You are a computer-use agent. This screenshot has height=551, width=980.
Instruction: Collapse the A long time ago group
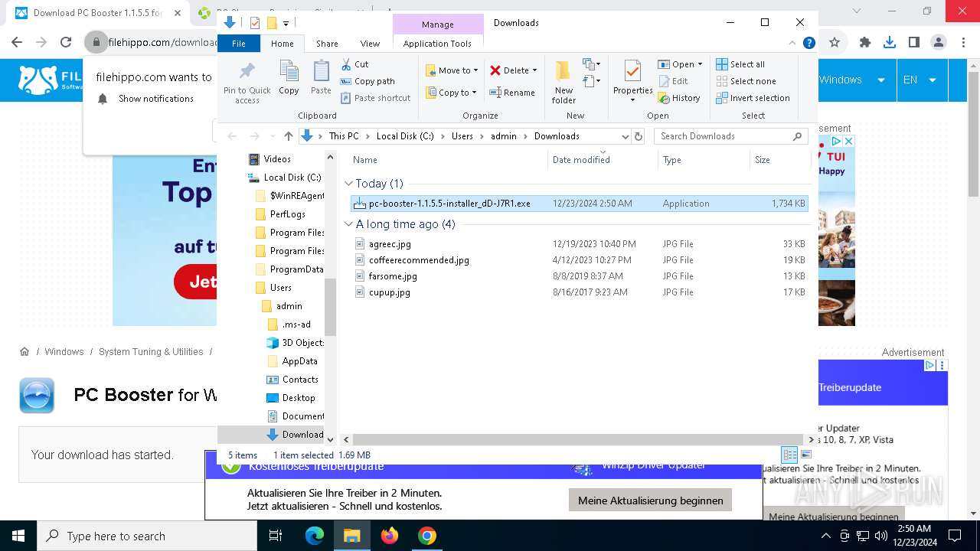click(349, 224)
